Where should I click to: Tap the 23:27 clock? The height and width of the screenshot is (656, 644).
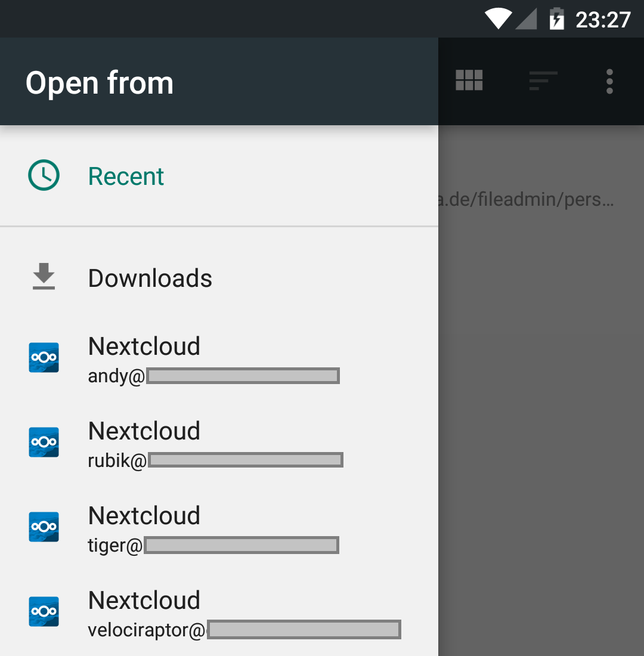pyautogui.click(x=603, y=20)
